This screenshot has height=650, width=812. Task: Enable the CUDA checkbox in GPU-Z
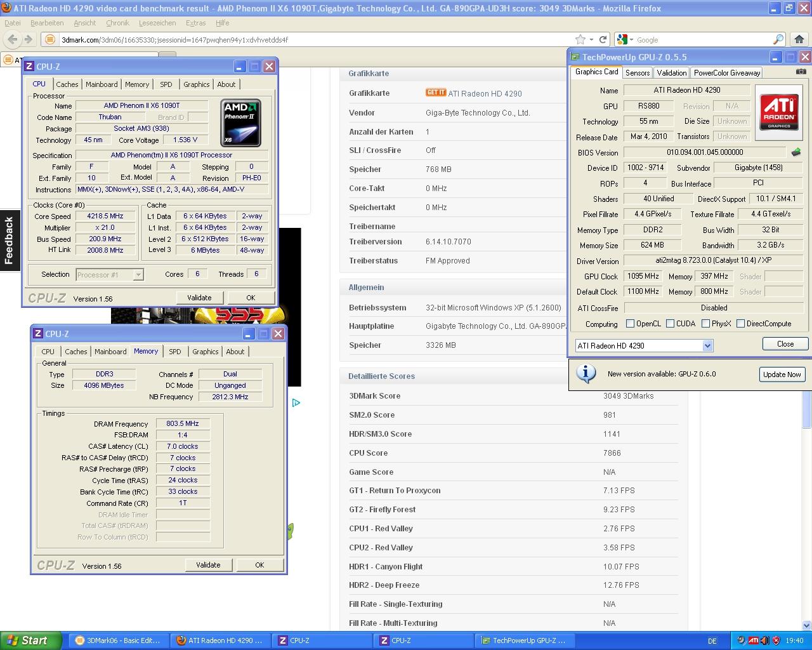pos(670,324)
